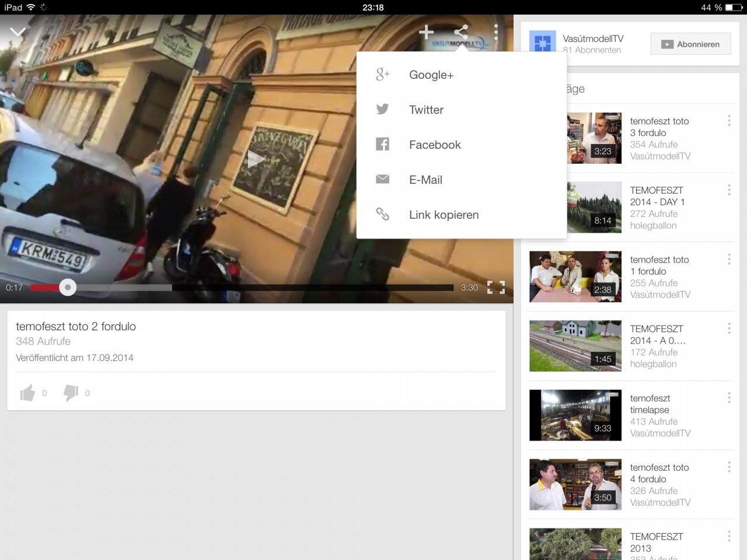
Task: Select Link kopieren to copy link
Action: click(444, 215)
